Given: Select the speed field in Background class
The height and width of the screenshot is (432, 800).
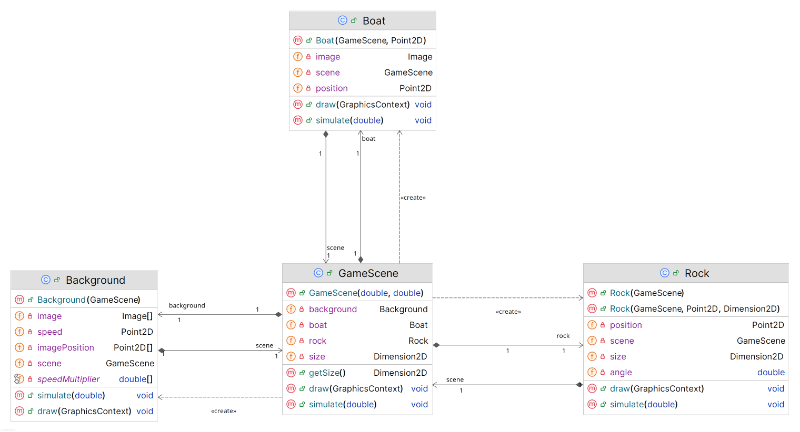Looking at the screenshot, I should tap(50, 331).
